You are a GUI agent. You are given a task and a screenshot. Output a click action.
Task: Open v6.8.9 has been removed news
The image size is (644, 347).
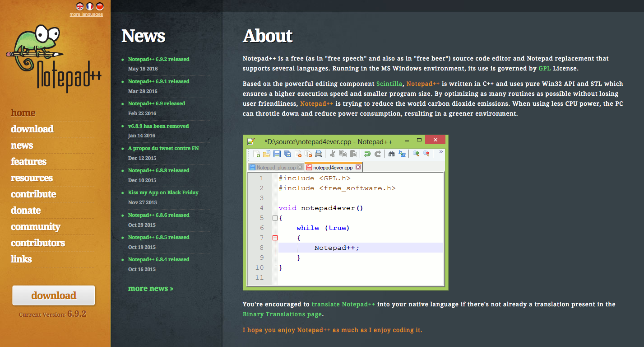[x=158, y=126]
